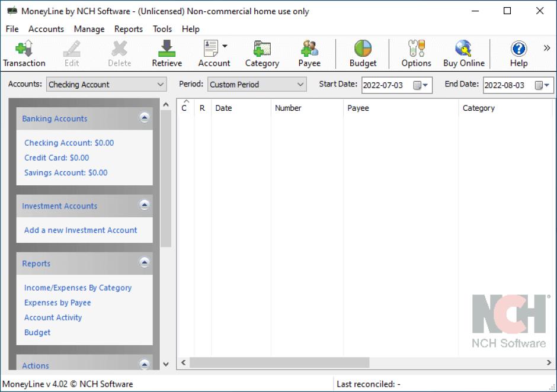
Task: Open the Accounts menu
Action: [46, 29]
